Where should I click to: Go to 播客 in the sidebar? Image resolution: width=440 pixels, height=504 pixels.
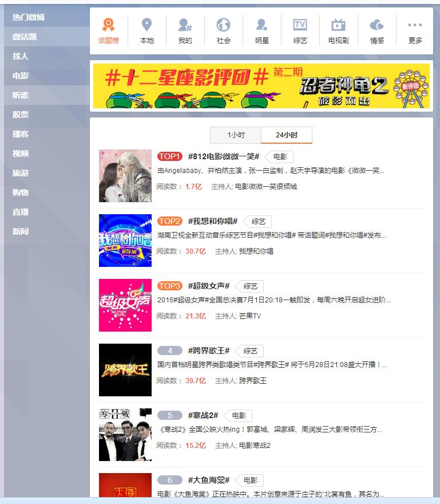click(21, 134)
